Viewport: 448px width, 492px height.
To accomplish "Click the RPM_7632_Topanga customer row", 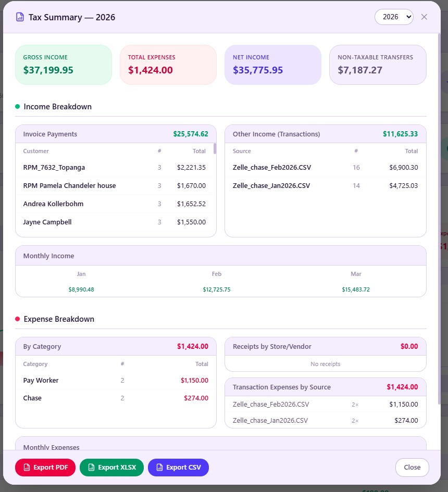I will click(x=116, y=167).
